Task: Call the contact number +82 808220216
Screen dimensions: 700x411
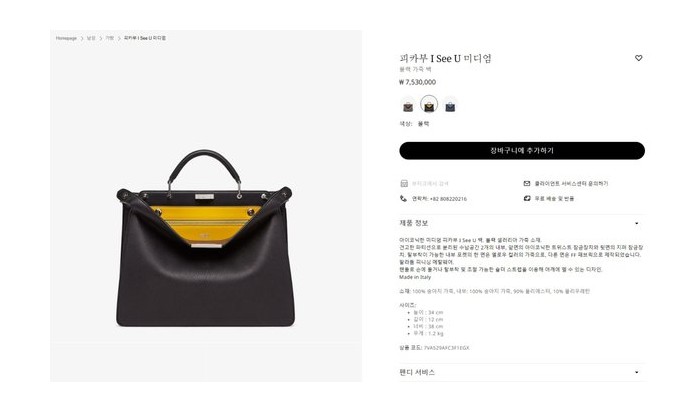Action: pyautogui.click(x=439, y=199)
